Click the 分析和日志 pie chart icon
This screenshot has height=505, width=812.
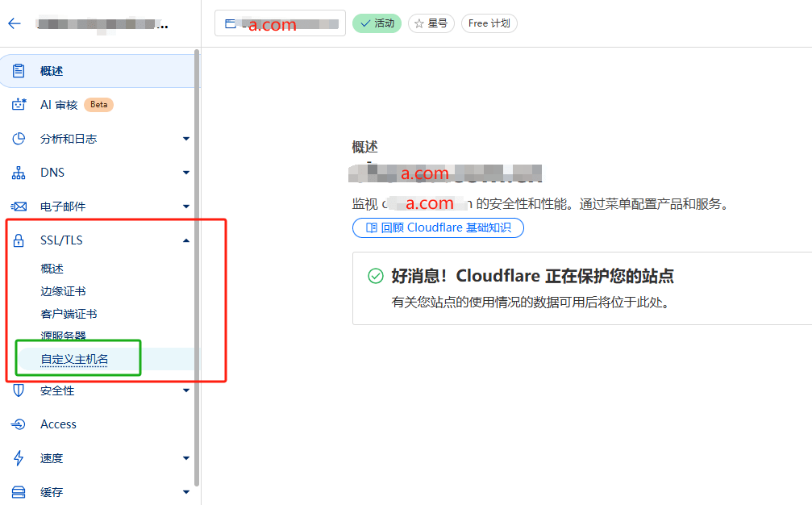point(19,139)
